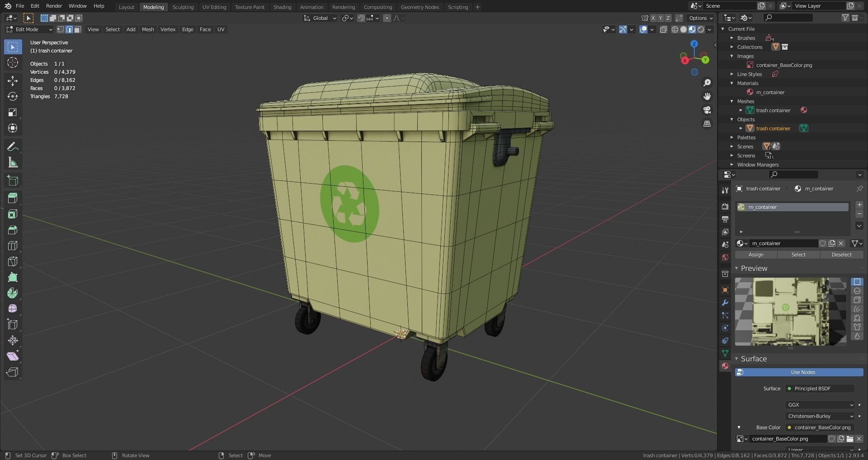Click the Select material button
This screenshot has height=460, width=868.
click(x=798, y=255)
